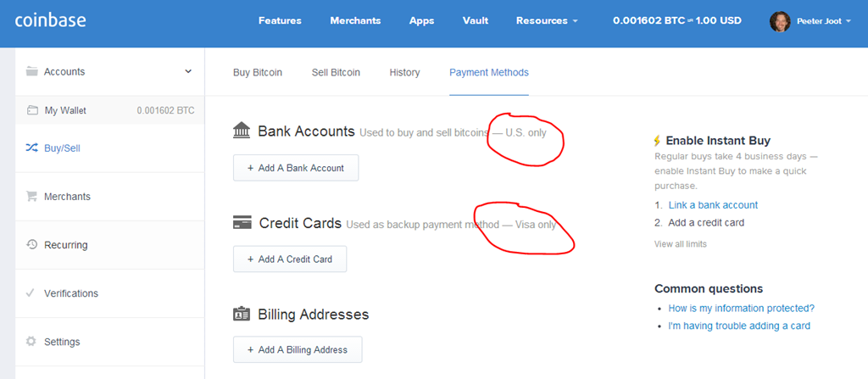Click the Credit Cards heading

(x=300, y=223)
